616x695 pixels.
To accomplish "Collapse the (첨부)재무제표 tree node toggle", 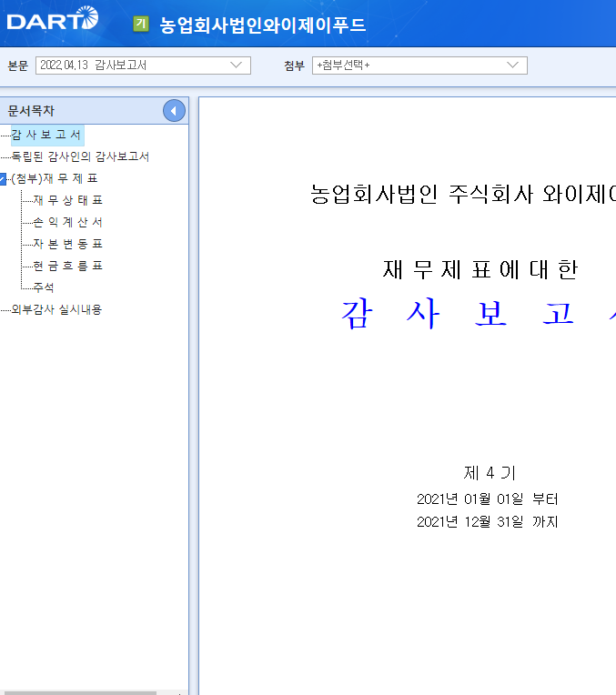I will (x=3, y=178).
